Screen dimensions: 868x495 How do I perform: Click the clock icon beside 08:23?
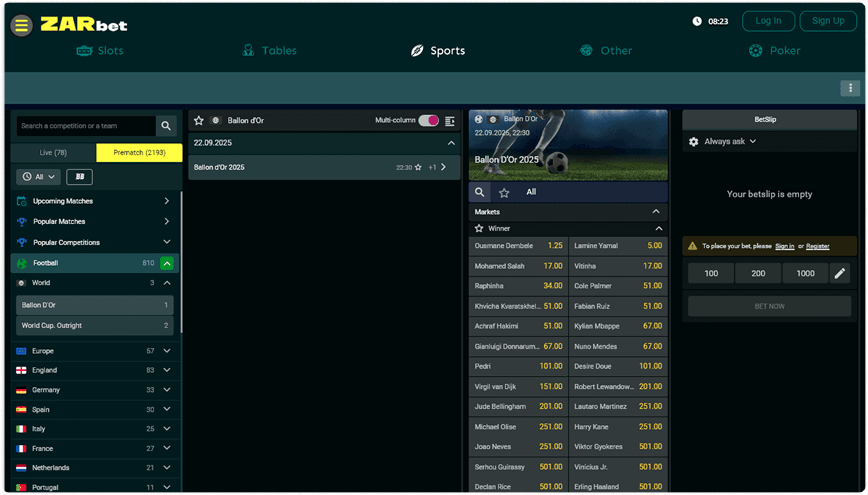(x=697, y=21)
